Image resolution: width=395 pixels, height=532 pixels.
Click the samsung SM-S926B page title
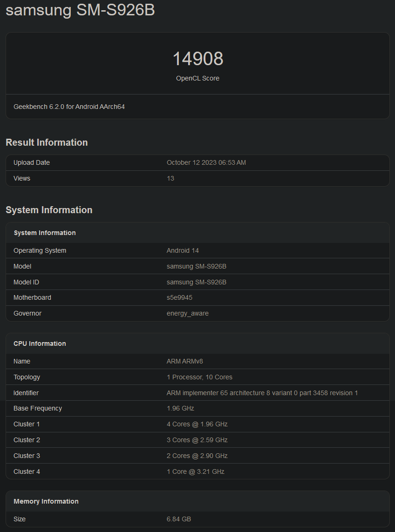[80, 10]
